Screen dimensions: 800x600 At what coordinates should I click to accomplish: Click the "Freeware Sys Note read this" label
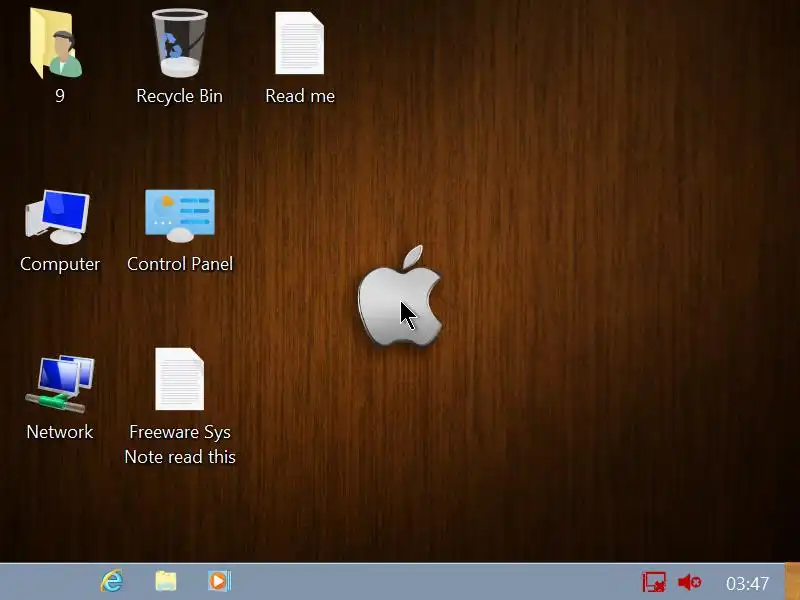coord(180,444)
